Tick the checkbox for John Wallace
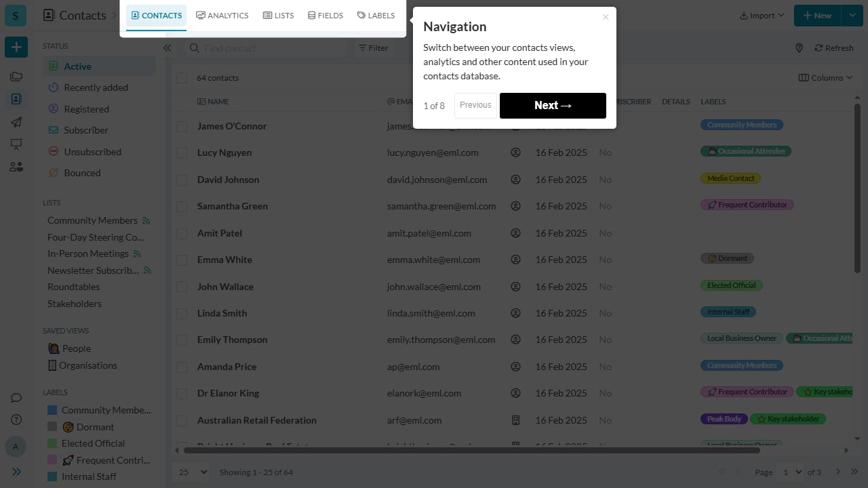This screenshot has width=868, height=488. tap(182, 287)
